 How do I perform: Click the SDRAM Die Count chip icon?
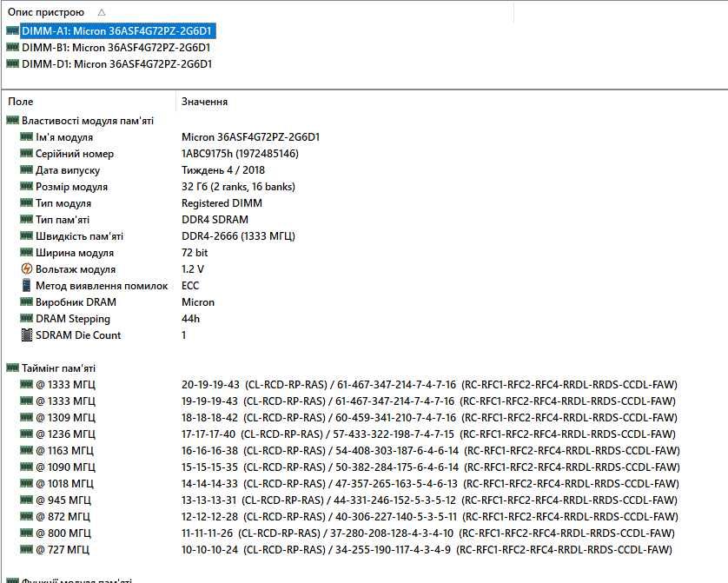pyautogui.click(x=27, y=335)
